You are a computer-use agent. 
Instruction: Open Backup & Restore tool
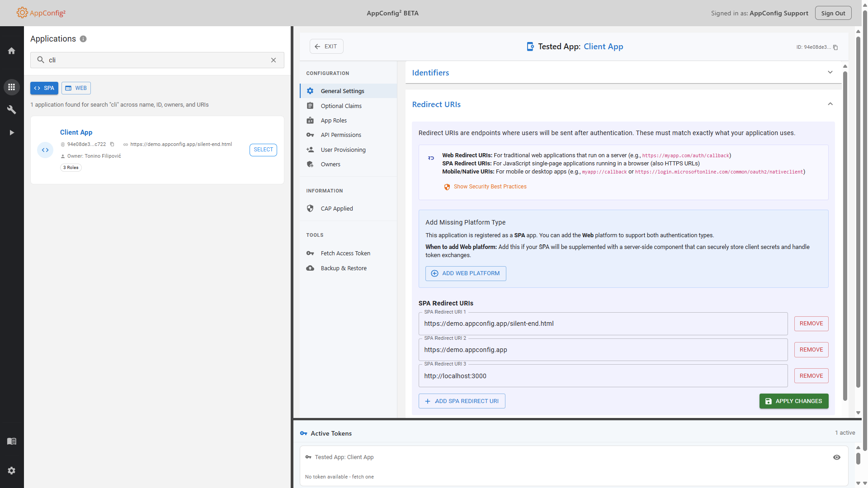click(x=348, y=268)
